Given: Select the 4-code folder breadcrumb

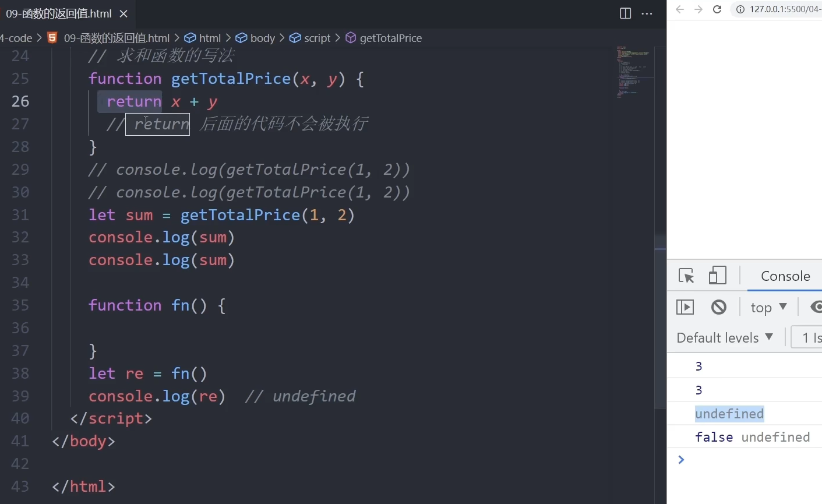Looking at the screenshot, I should [x=16, y=38].
